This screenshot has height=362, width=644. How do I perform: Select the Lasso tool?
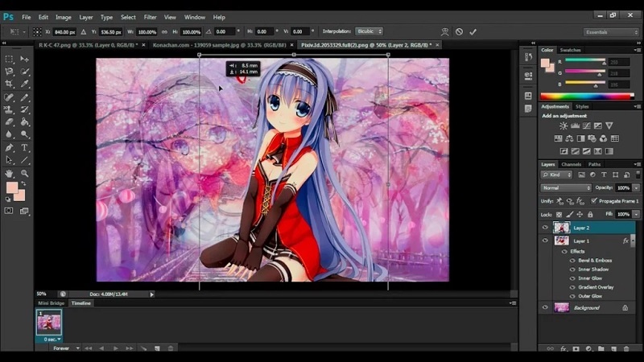(9, 72)
